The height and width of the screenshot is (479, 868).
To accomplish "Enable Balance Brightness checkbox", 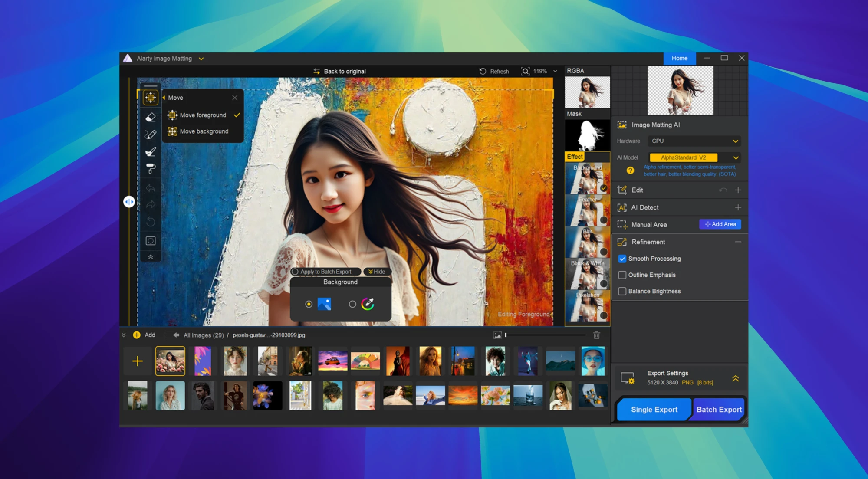I will pos(622,291).
